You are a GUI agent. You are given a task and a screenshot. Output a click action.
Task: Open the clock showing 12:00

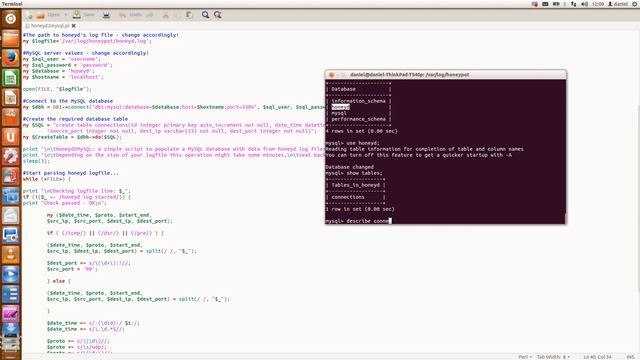[598, 4]
